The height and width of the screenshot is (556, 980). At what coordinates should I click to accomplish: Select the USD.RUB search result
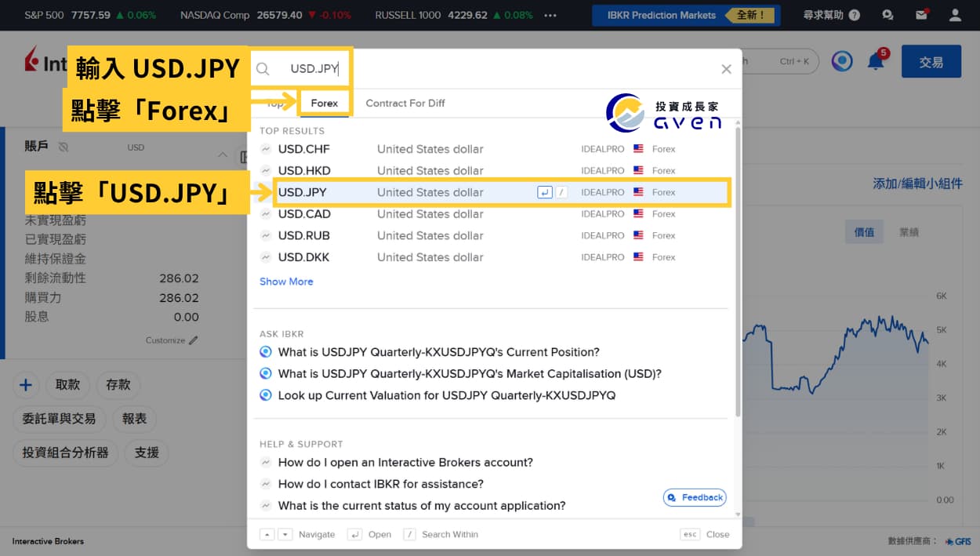pos(492,235)
